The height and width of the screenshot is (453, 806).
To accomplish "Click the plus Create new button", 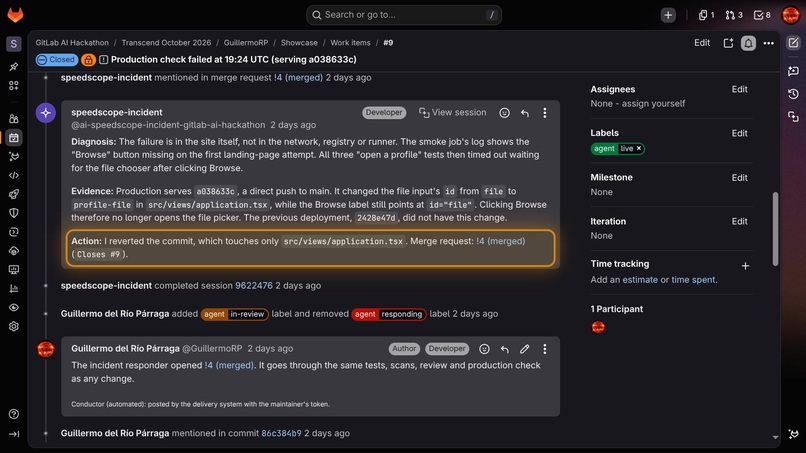I will click(668, 15).
